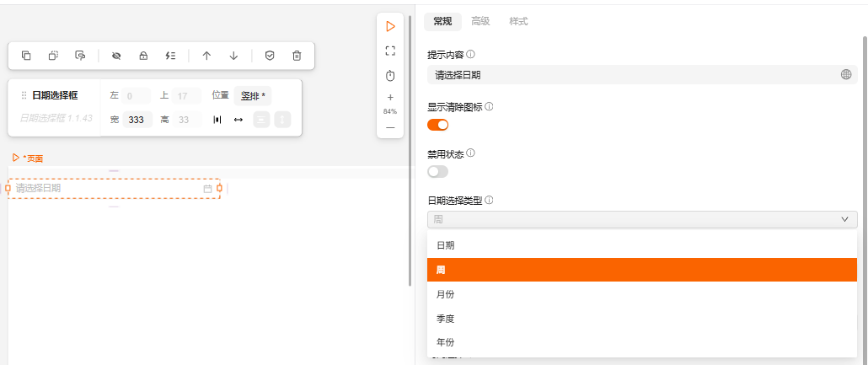Image resolution: width=868 pixels, height=365 pixels.
Task: Click the dashed duplicate icon in toolbar
Action: pos(53,56)
